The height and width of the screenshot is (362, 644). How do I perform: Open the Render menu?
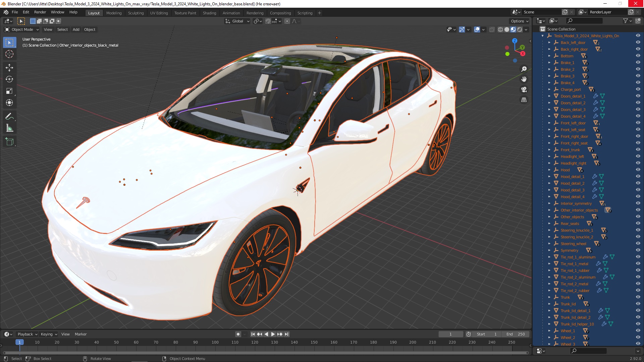(x=40, y=12)
